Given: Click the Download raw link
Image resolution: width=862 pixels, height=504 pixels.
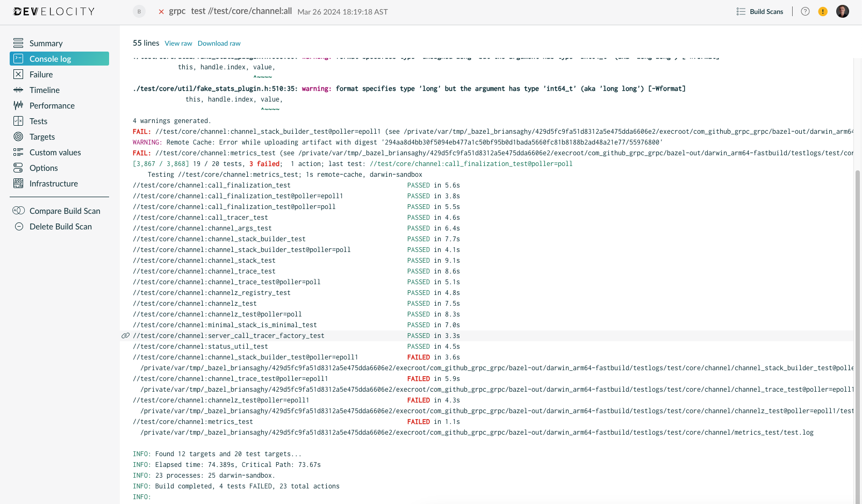Looking at the screenshot, I should [219, 43].
